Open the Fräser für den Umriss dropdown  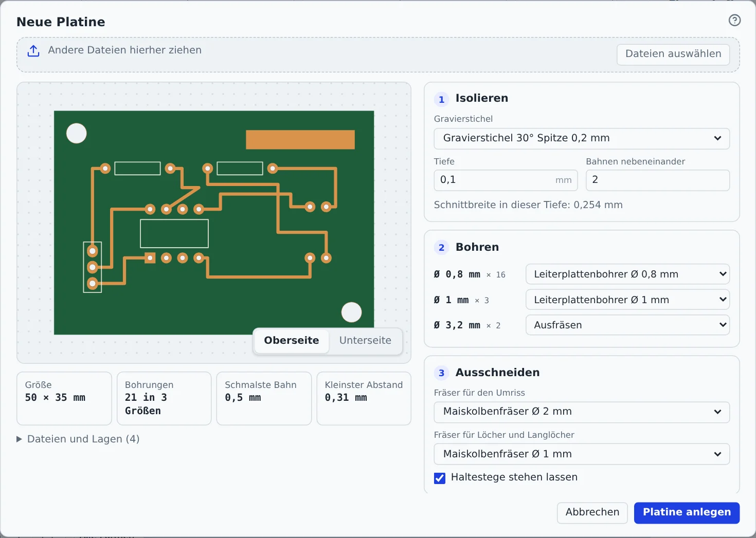click(582, 412)
